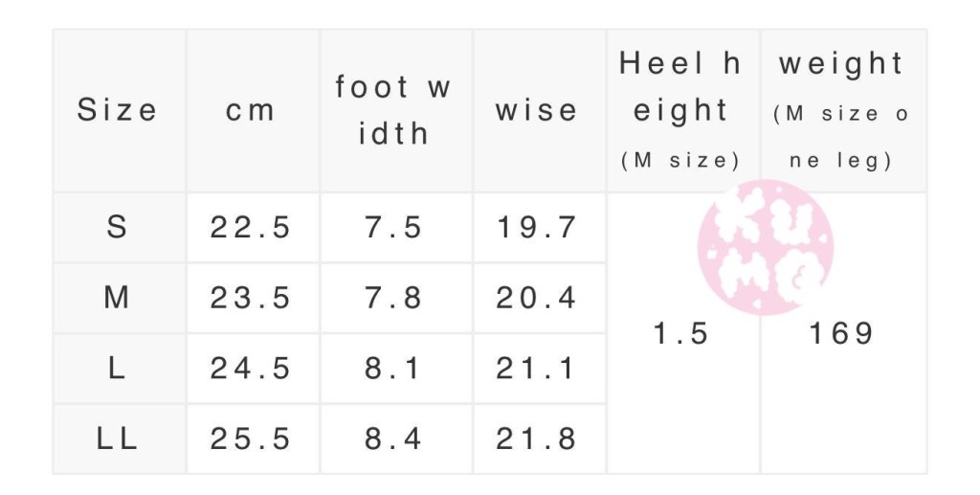This screenshot has width=980, height=495.
Task: Select the 1.5 heel height value
Action: coord(680,333)
